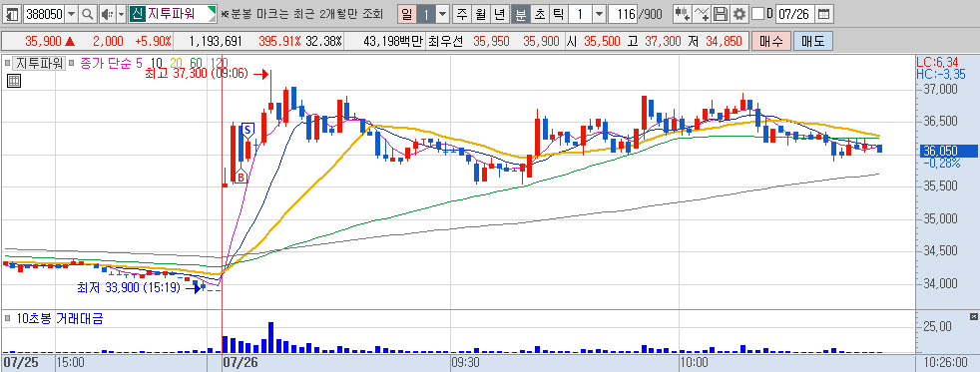The height and width of the screenshot is (372, 980).
Task: Click the high price 37,300 in the info bar
Action: 662,42
